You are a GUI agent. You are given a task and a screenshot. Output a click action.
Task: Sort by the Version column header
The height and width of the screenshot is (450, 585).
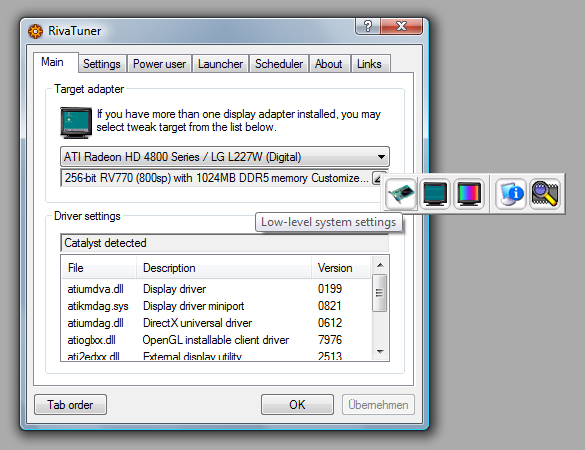click(x=341, y=268)
